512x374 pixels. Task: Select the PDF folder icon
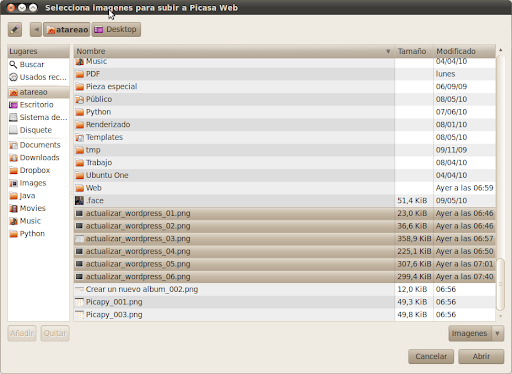(79, 74)
